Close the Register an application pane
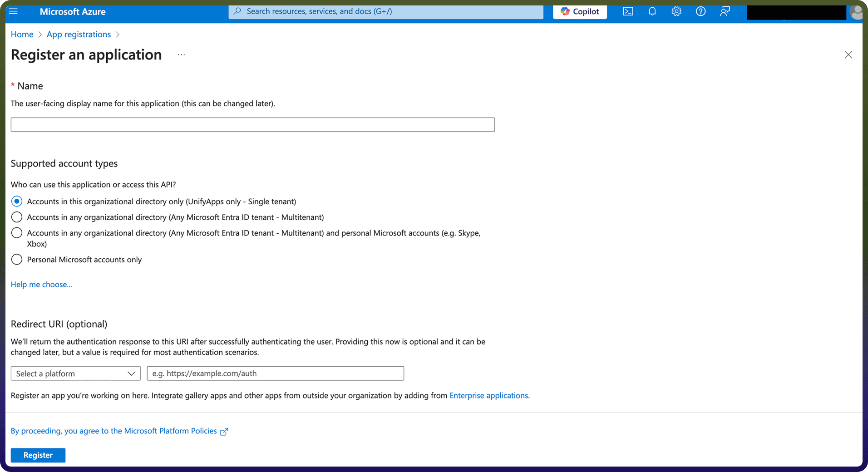 [x=848, y=55]
